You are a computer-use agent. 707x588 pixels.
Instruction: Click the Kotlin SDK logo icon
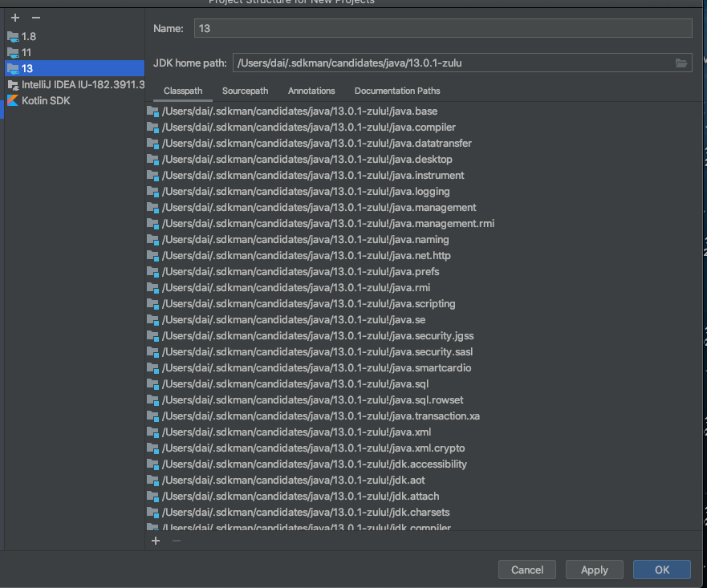[13, 100]
